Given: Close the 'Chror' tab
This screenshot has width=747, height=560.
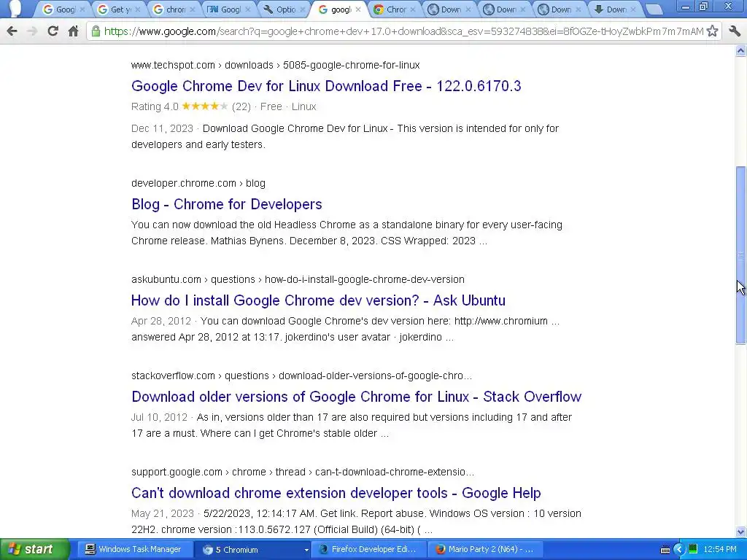Looking at the screenshot, I should pos(413,9).
